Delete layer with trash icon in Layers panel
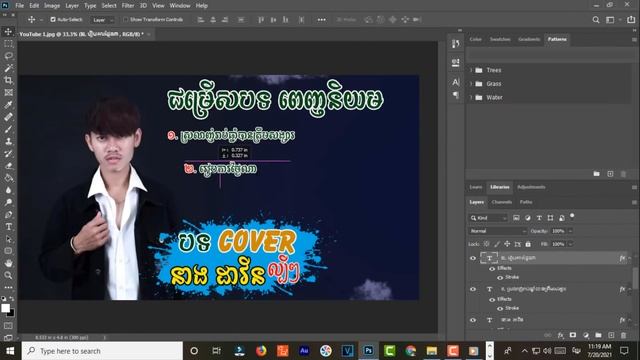 pos(623,335)
